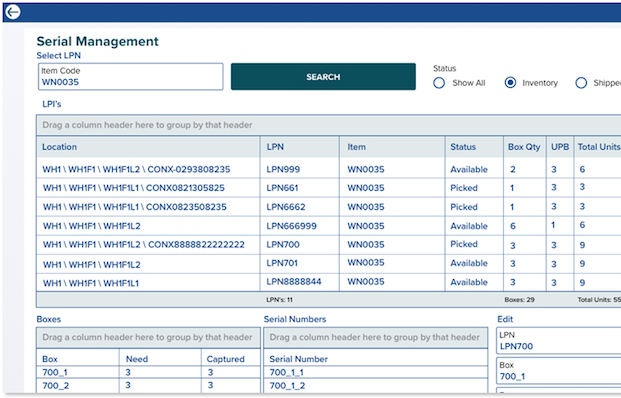Sort by the Total Units column header
The height and width of the screenshot is (398, 621).
click(x=599, y=147)
